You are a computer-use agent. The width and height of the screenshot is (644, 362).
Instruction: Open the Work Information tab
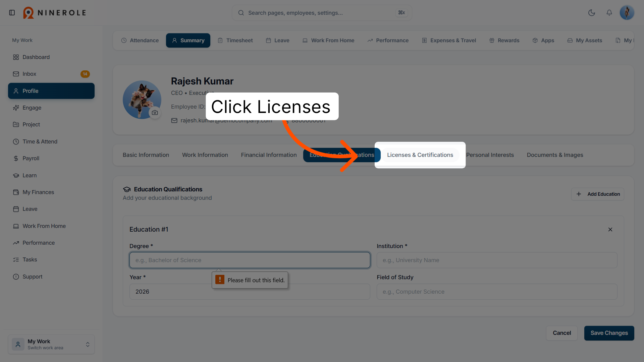205,155
